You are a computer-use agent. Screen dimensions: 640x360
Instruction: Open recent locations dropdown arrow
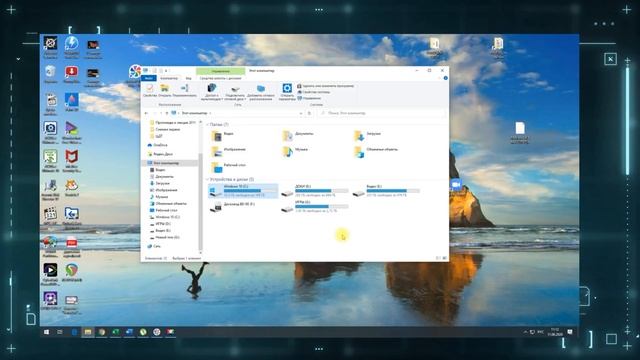pos(161,113)
